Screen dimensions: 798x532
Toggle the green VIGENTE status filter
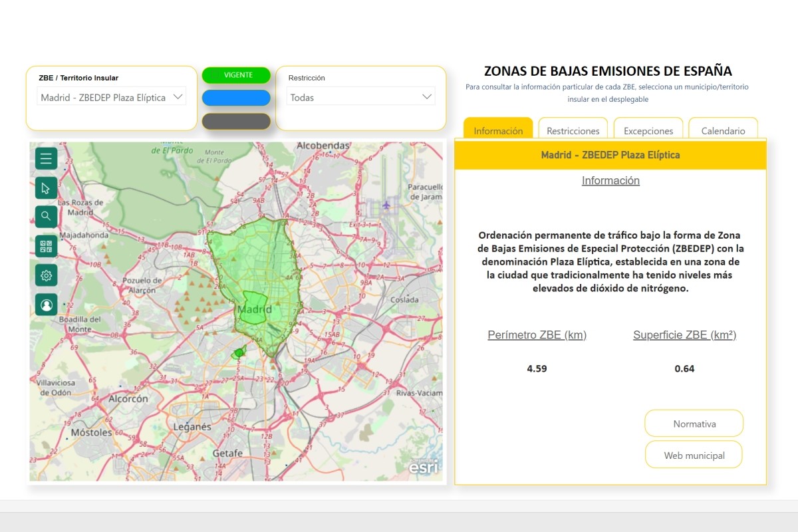tap(236, 75)
